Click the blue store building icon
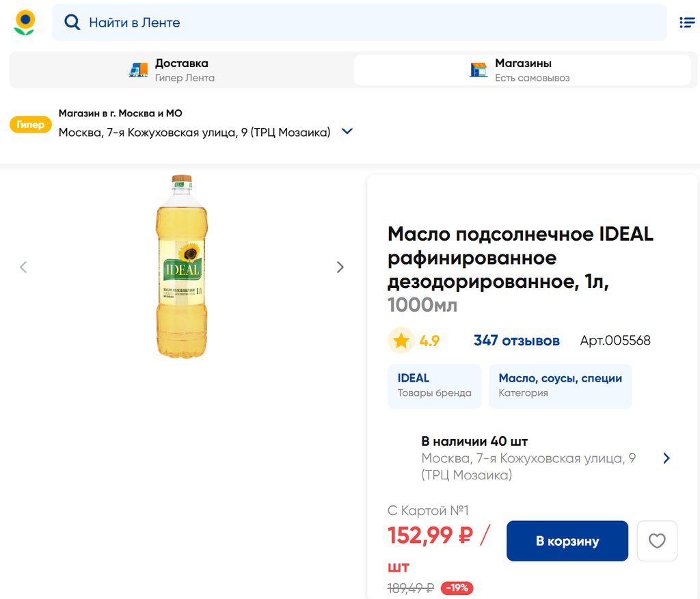The width and height of the screenshot is (700, 599). (x=479, y=70)
